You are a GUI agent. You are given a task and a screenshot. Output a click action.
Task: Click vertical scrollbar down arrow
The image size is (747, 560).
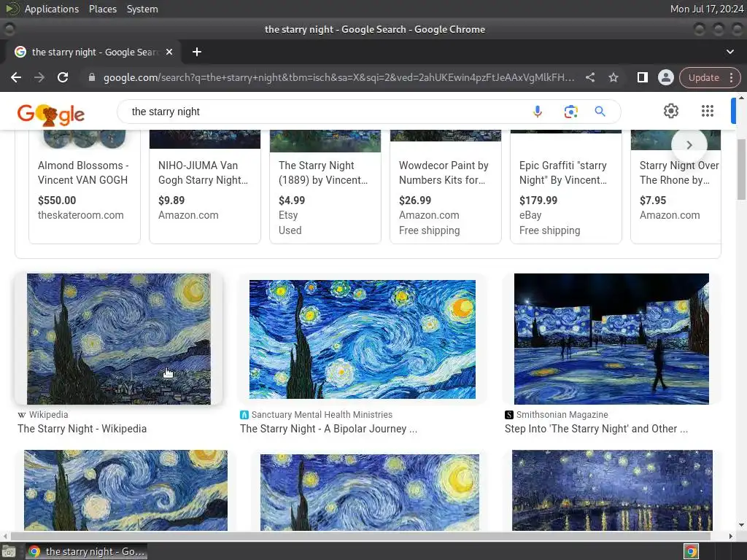(x=741, y=525)
